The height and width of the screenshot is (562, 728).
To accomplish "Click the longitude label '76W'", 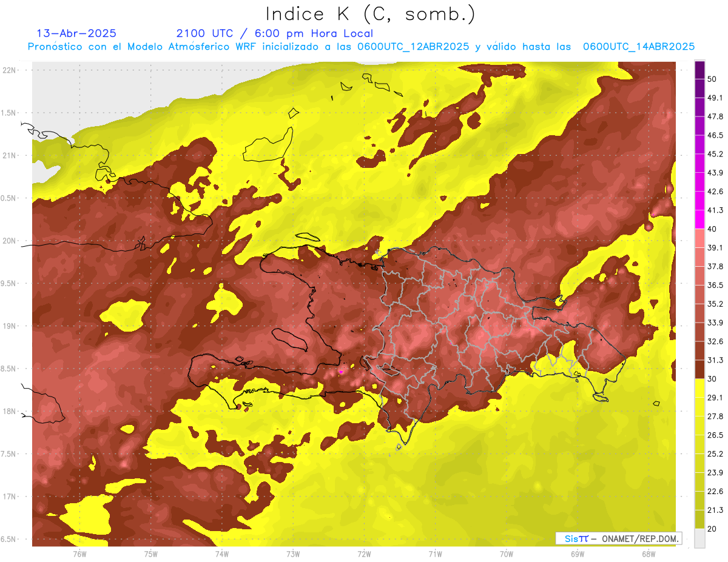I will coord(79,554).
